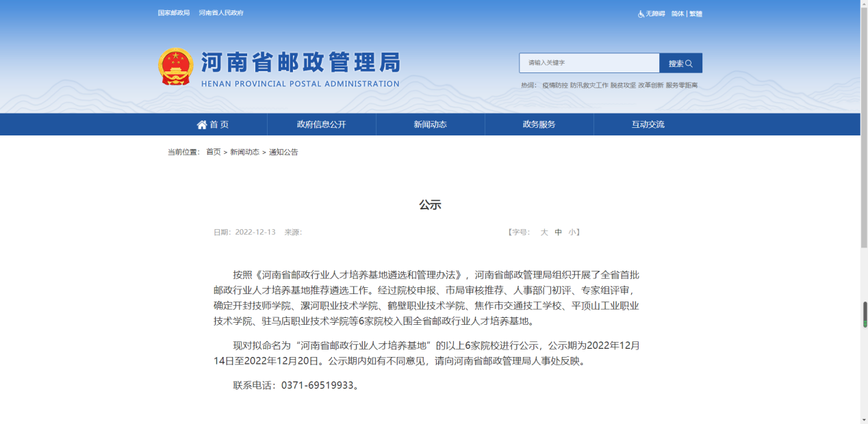Click 通知公告 in the breadcrumb
Image resolution: width=868 pixels, height=424 pixels.
pos(283,152)
